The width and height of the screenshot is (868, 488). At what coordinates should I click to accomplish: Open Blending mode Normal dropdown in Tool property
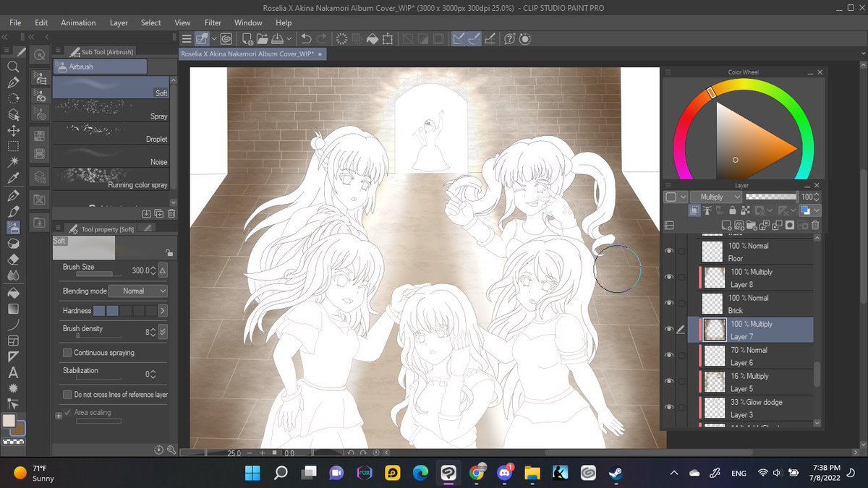tap(137, 291)
